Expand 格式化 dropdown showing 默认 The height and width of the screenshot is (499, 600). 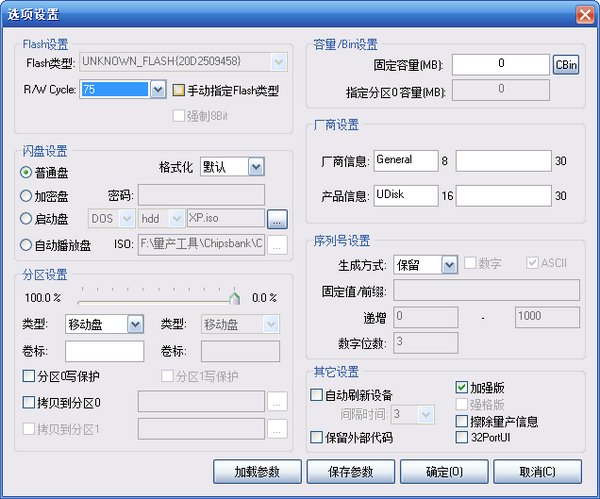(255, 166)
